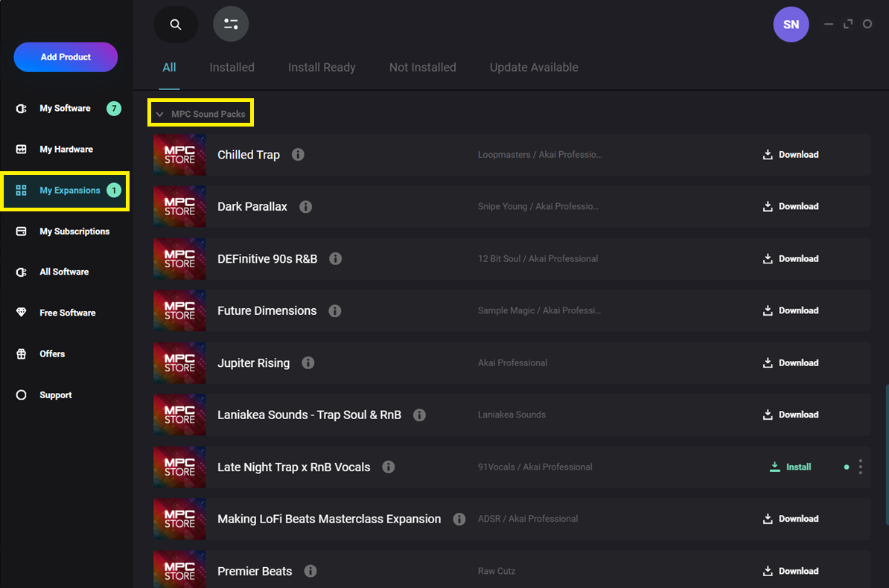The height and width of the screenshot is (588, 889).
Task: Show info for Premier Beats
Action: [x=310, y=571]
